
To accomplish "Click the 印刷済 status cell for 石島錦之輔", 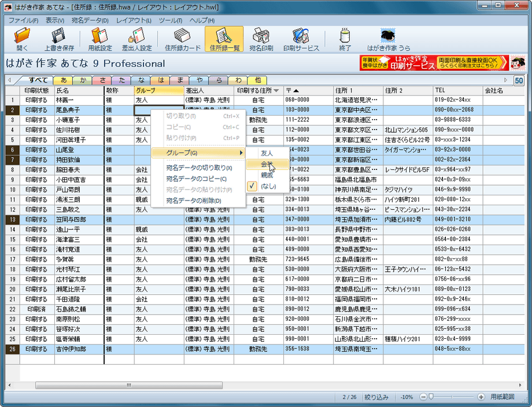I will pos(37,309).
